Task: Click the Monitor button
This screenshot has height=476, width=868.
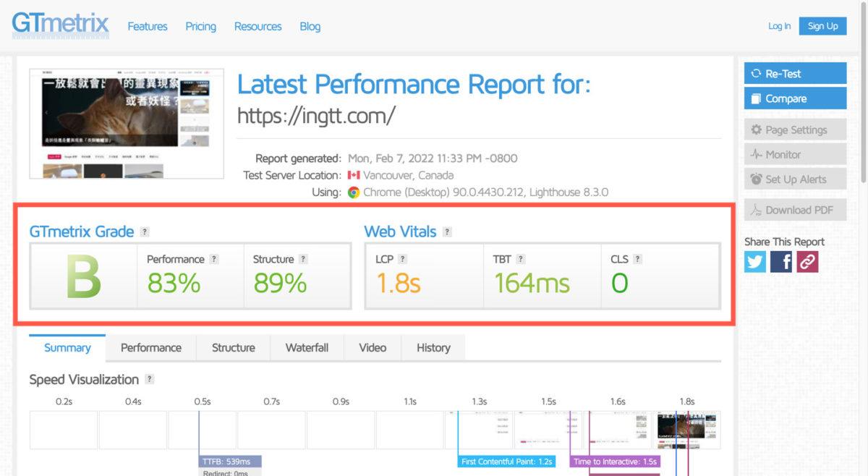Action: pos(795,154)
